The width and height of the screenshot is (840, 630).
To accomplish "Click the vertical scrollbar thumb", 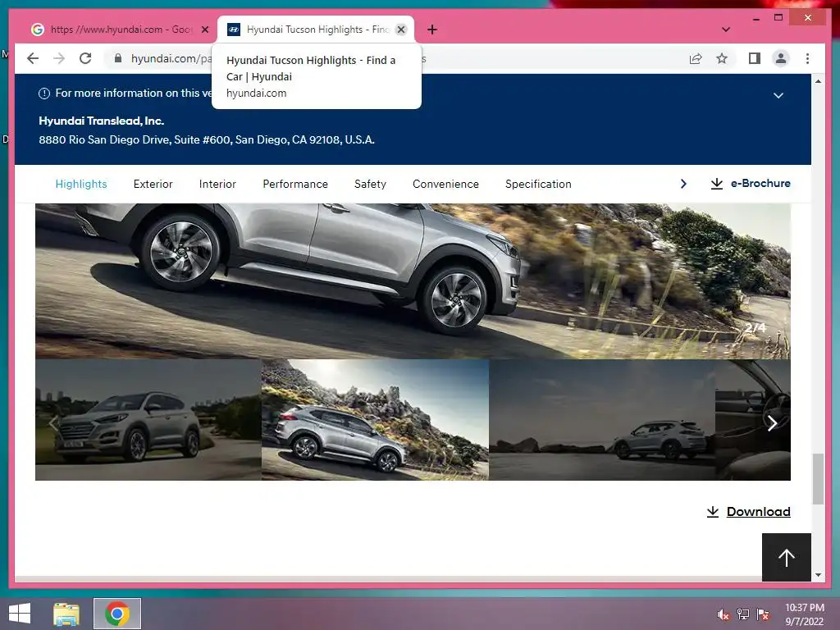I will (818, 479).
